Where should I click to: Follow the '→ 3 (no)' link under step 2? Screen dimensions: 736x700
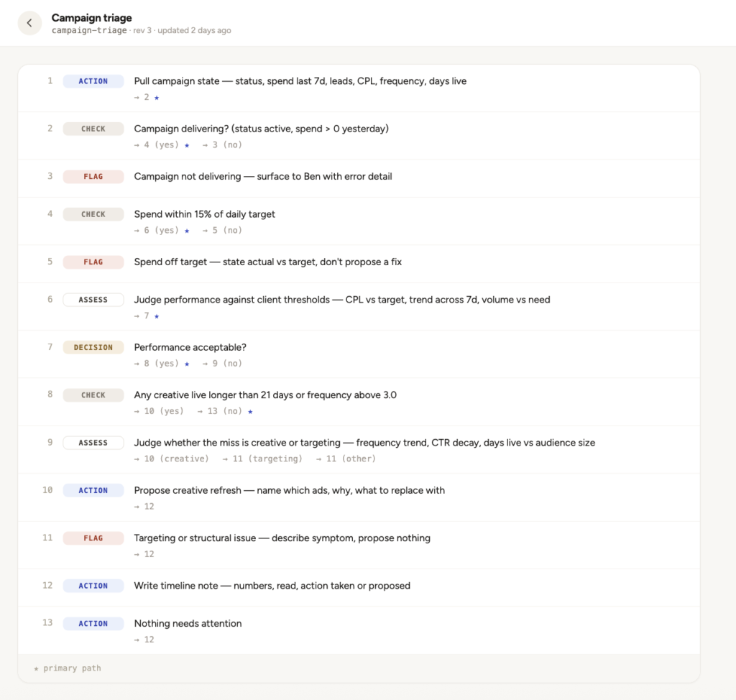tap(222, 144)
